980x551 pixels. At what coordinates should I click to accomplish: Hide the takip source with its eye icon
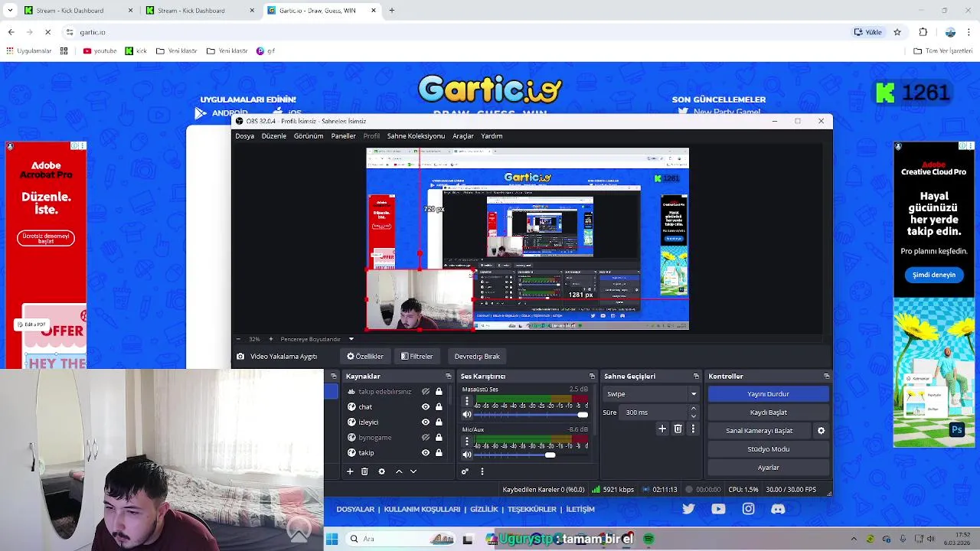point(426,453)
